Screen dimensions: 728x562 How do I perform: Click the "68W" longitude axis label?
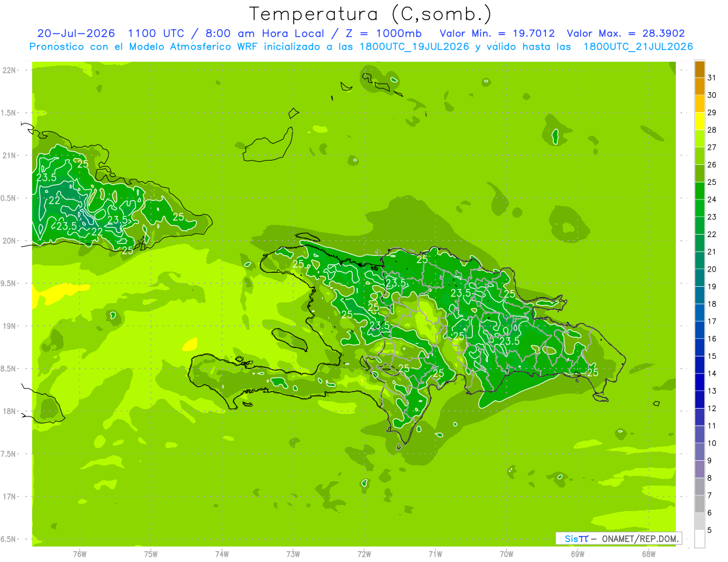[x=649, y=554]
